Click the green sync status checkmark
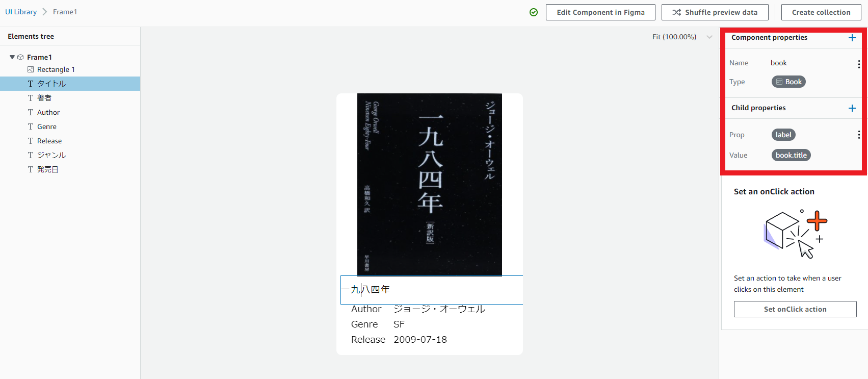 coord(534,12)
